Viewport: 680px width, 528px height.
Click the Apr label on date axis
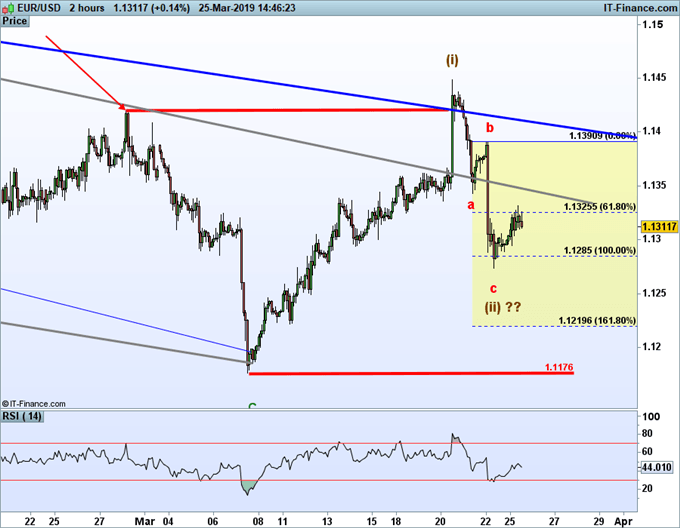[x=624, y=521]
